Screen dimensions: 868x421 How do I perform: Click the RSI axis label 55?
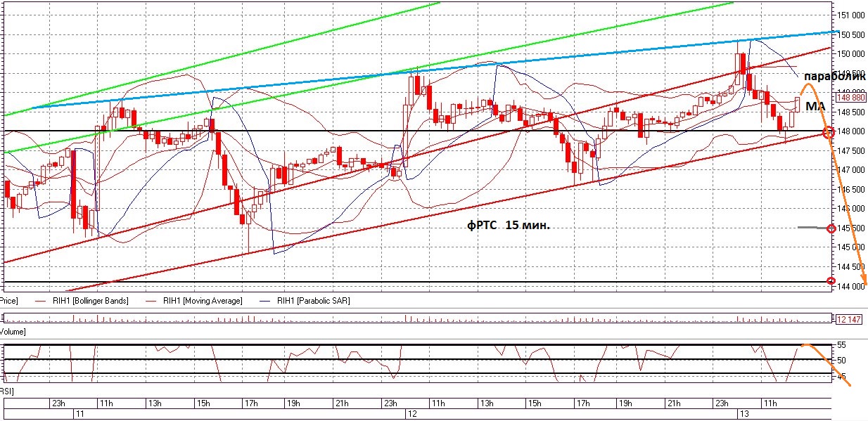tap(842, 346)
